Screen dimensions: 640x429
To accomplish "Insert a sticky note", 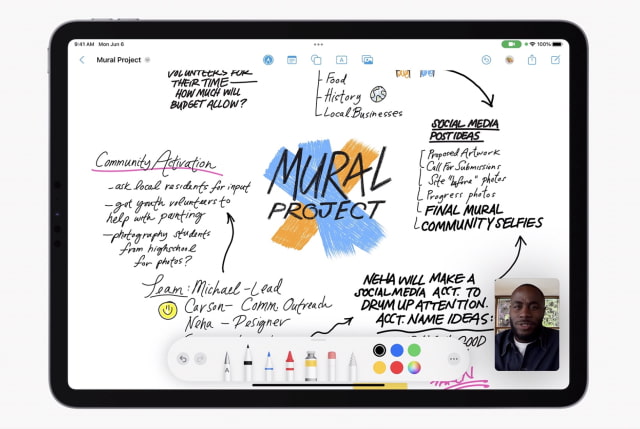I will click(292, 60).
